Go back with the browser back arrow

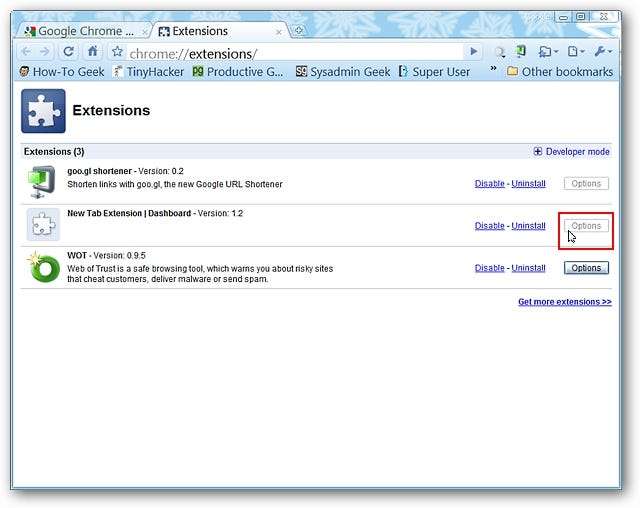click(x=27, y=51)
